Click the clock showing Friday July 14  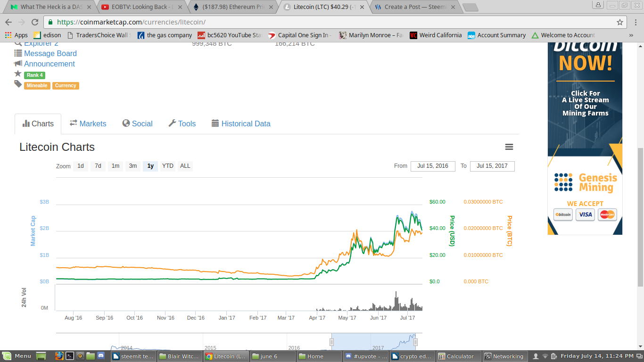[597, 356]
